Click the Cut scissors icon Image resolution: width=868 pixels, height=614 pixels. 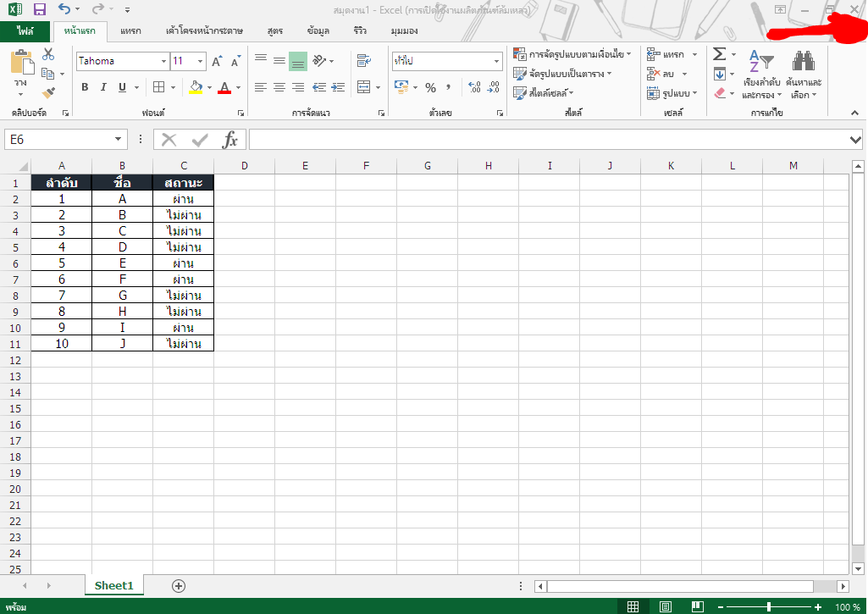point(48,54)
